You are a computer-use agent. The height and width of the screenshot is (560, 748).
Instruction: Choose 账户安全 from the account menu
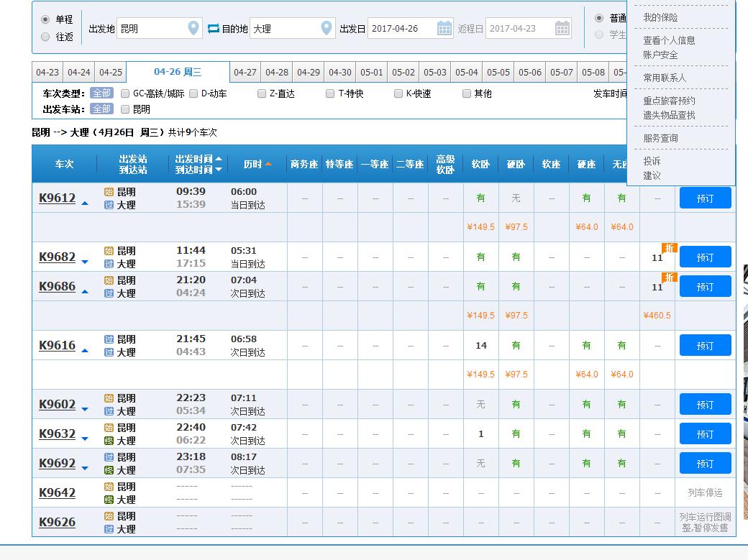click(660, 55)
